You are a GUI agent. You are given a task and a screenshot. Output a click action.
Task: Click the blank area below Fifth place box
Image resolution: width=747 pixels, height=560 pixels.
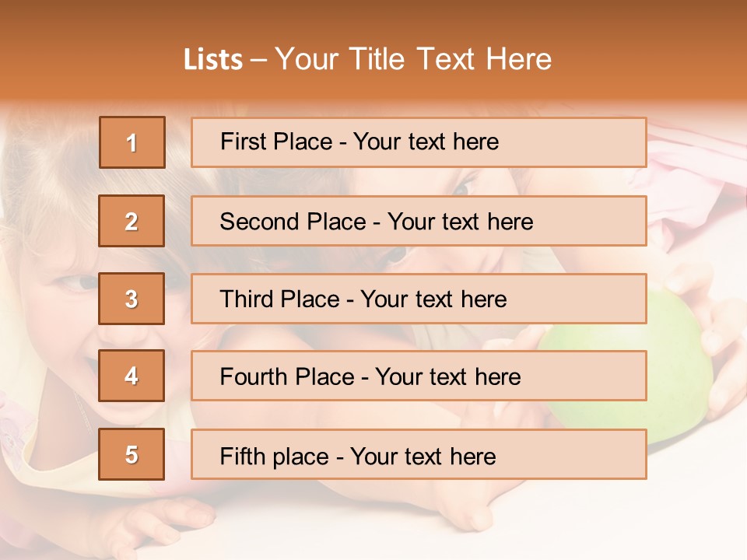[x=373, y=521]
